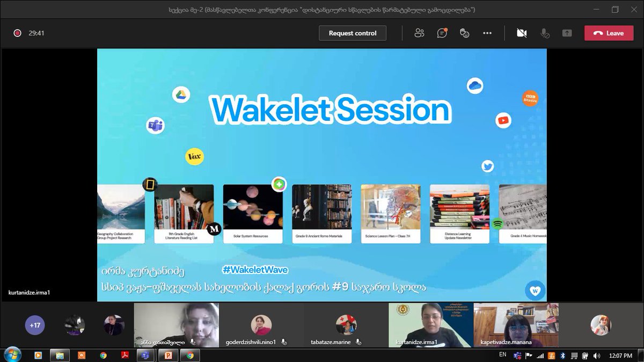Image resolution: width=644 pixels, height=362 pixels.
Task: Click the network signal tray icon
Action: [540, 355]
